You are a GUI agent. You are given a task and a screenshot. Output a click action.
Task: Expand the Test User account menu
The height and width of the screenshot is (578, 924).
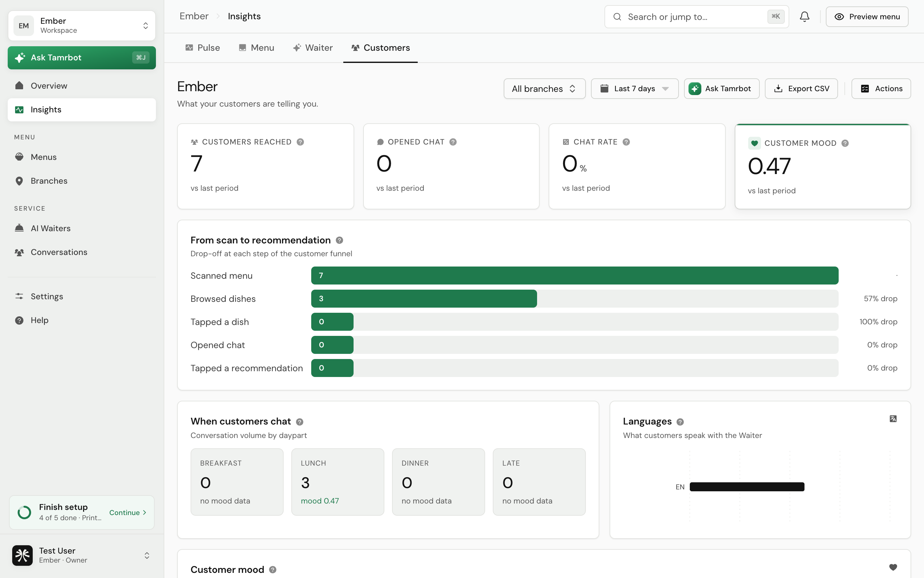tap(82, 555)
